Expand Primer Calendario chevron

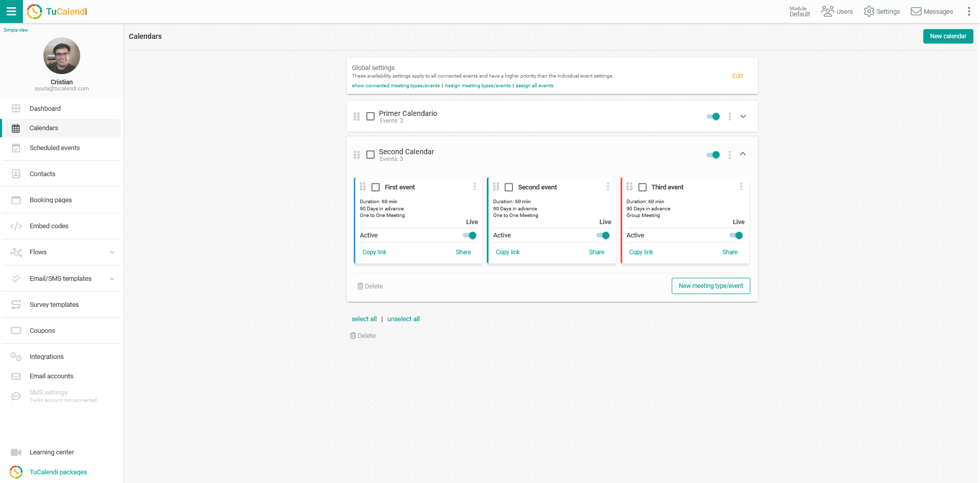coord(743,116)
